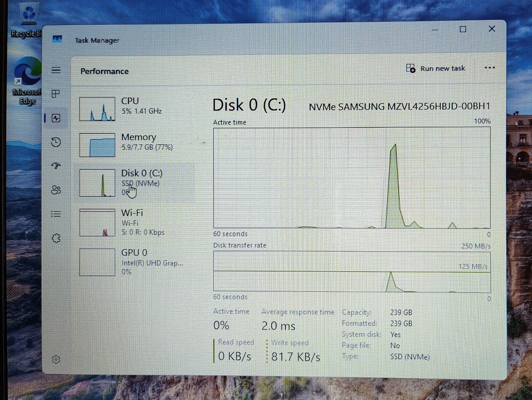The width and height of the screenshot is (532, 400).
Task: Open the Services page puzzle icon
Action: pos(56,238)
